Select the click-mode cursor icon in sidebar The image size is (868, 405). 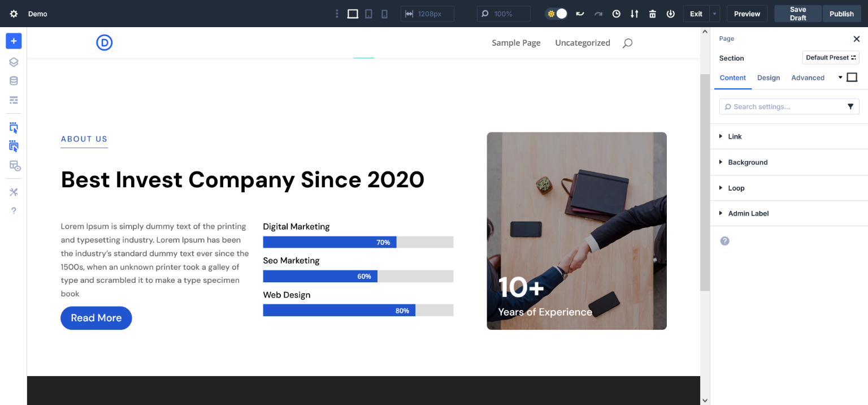click(14, 127)
